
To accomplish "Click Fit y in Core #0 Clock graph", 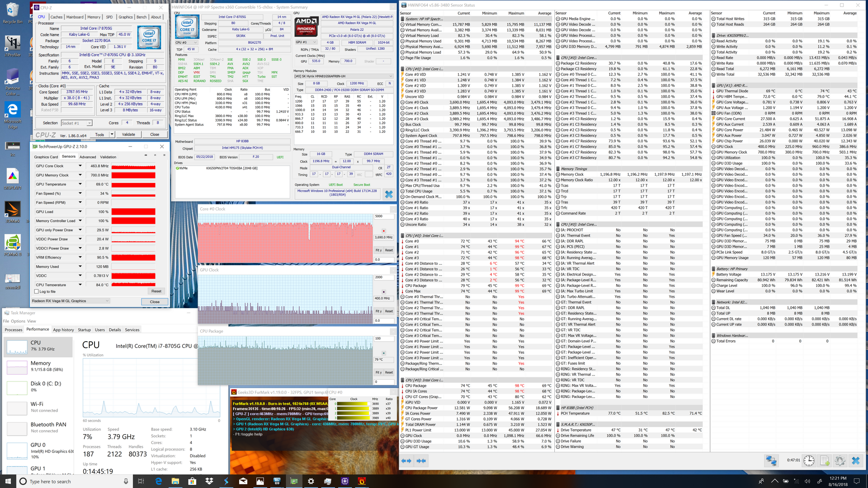I will [378, 250].
